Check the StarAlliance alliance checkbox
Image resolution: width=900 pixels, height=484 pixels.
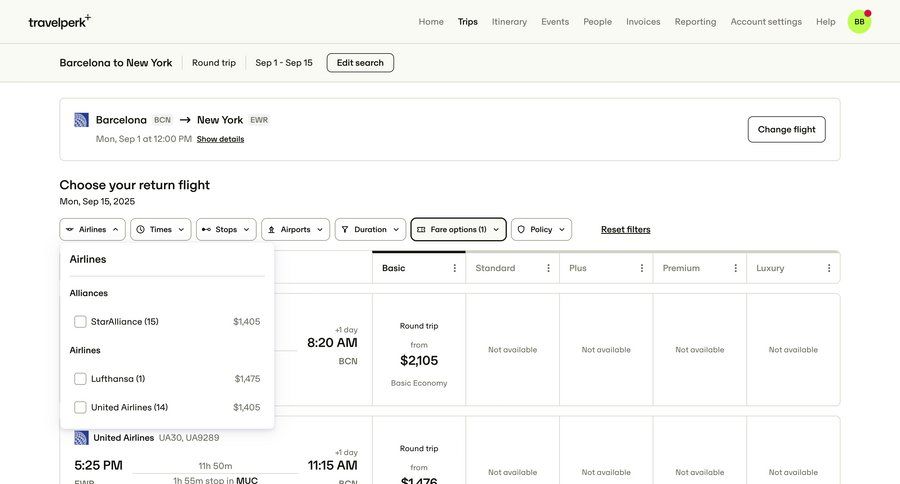pyautogui.click(x=80, y=322)
